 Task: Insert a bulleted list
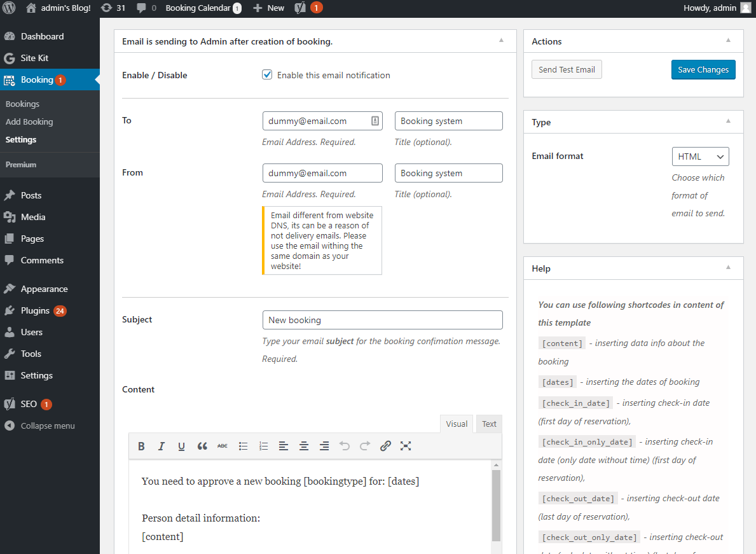point(243,446)
